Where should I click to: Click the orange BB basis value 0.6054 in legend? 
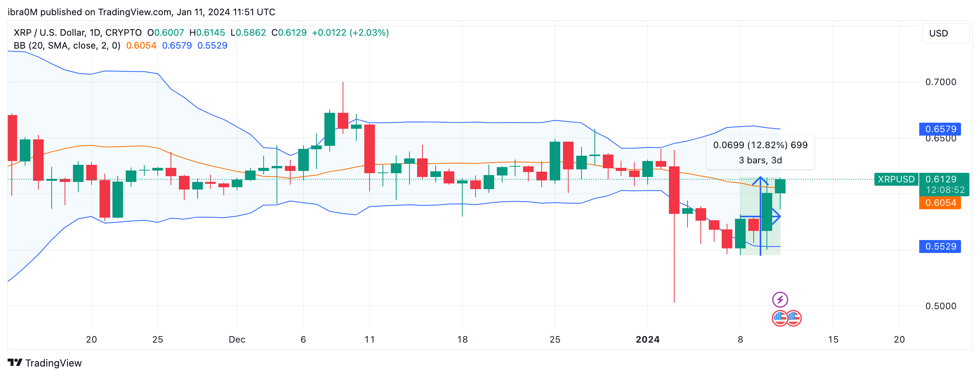tap(141, 46)
